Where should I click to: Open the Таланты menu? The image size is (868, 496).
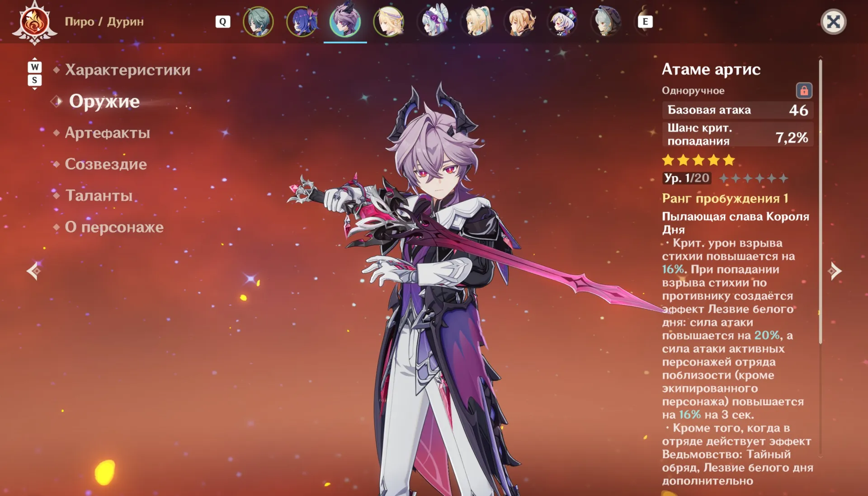pos(99,196)
